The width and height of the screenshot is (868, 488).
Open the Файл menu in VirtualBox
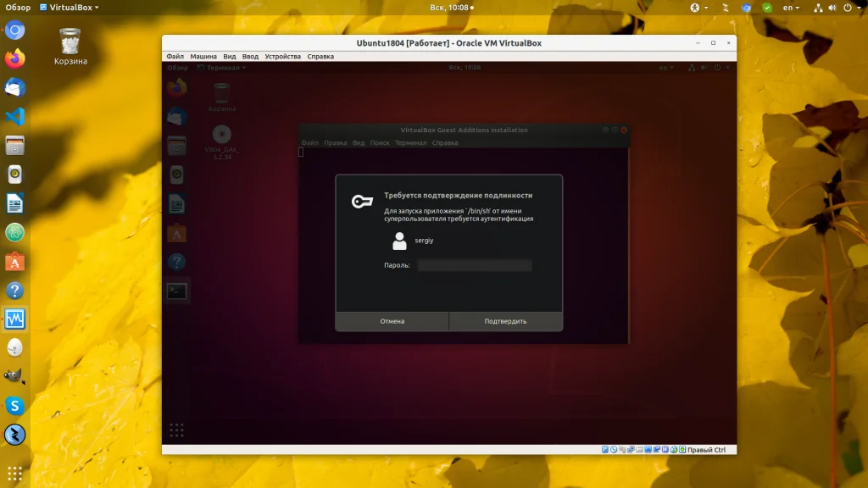pyautogui.click(x=175, y=57)
